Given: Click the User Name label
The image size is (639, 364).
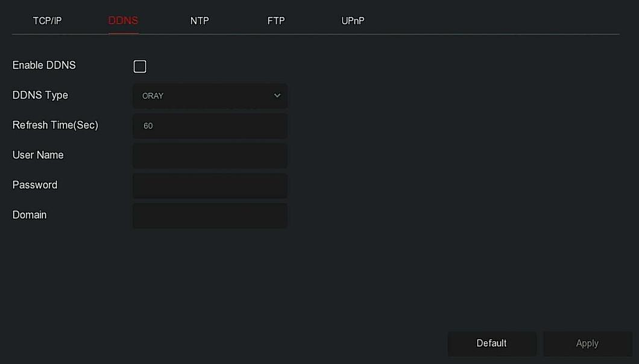Looking at the screenshot, I should tap(38, 155).
